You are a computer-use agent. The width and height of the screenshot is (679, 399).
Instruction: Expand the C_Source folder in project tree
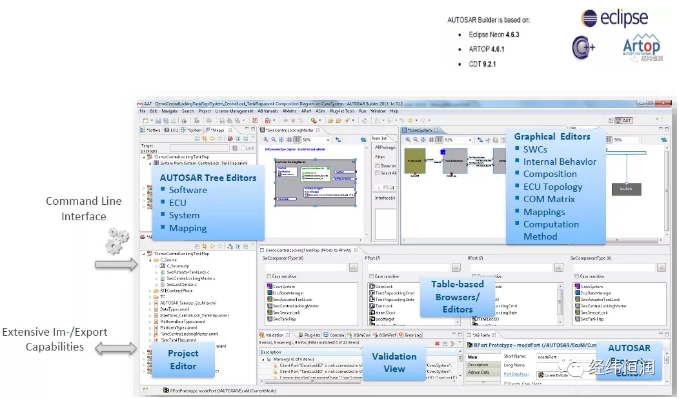(x=150, y=260)
